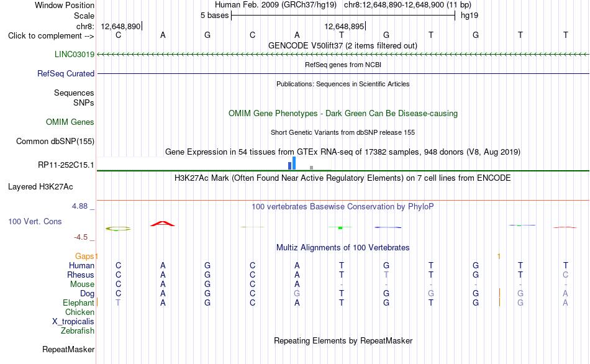Click the blue PhyloP mark under base G

pyautogui.click(x=388, y=227)
